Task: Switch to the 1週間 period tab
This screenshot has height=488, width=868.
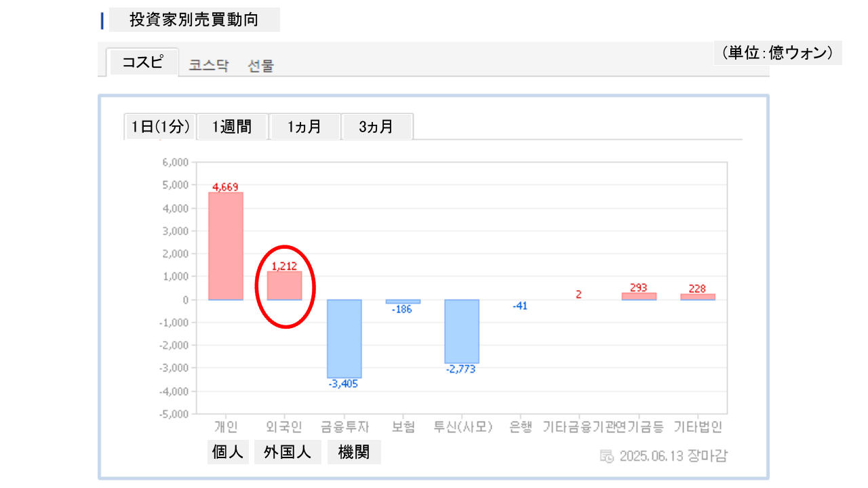Action: pyautogui.click(x=233, y=127)
